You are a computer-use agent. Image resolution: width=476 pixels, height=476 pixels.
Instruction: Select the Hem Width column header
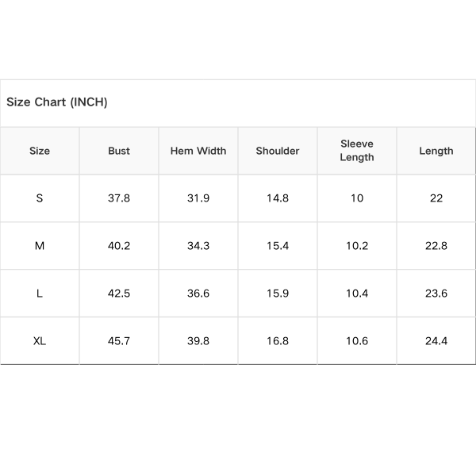pyautogui.click(x=198, y=151)
